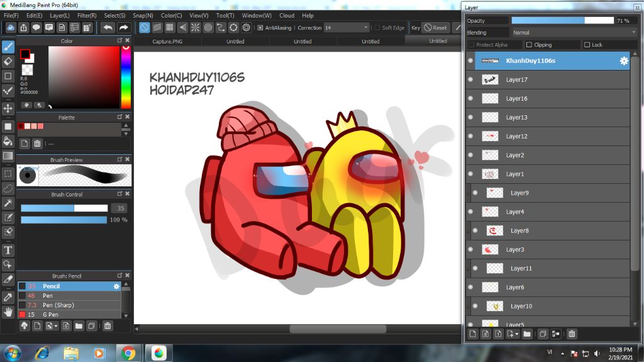Open the Select(S) menu
Viewport: 644px width, 362px height.
pyautogui.click(x=114, y=15)
